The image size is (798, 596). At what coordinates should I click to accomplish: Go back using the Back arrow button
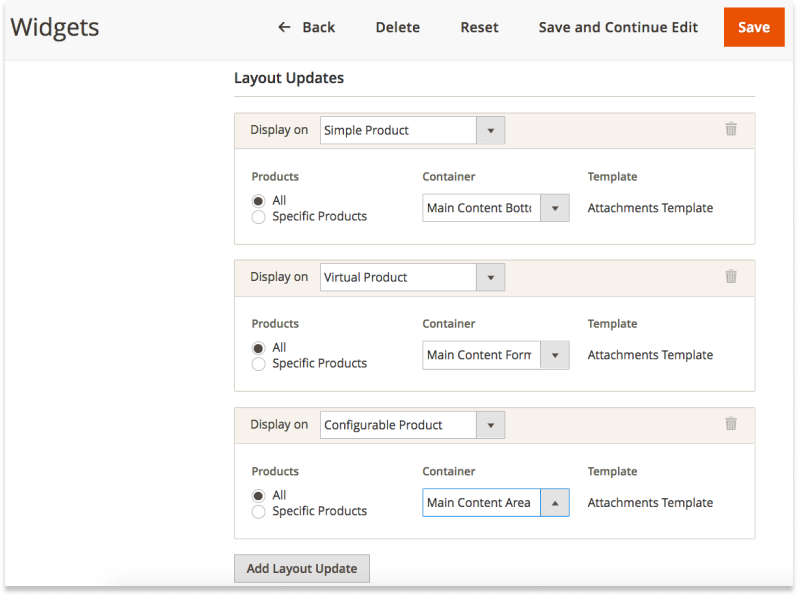(306, 27)
